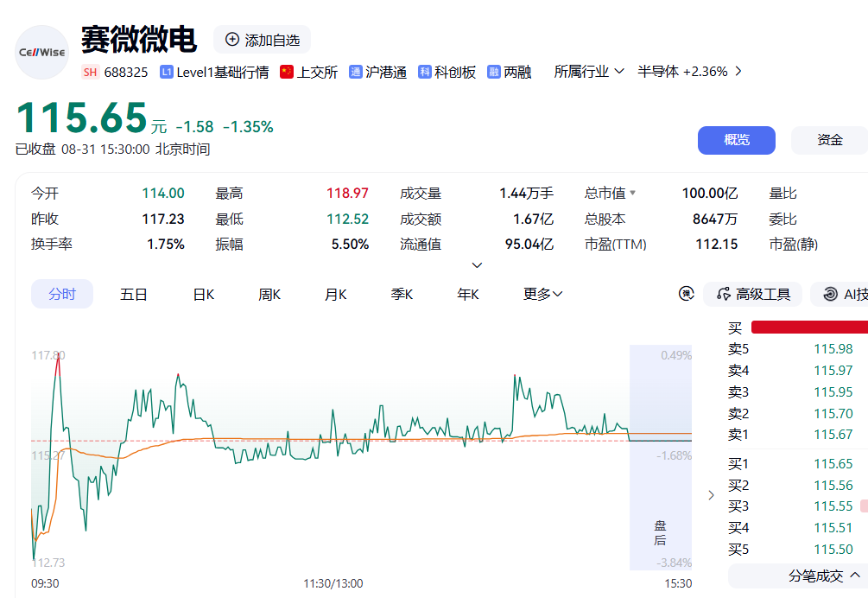Viewport: 868px width, 598px height.
Task: Click the 科创板 label
Action: [x=455, y=72]
